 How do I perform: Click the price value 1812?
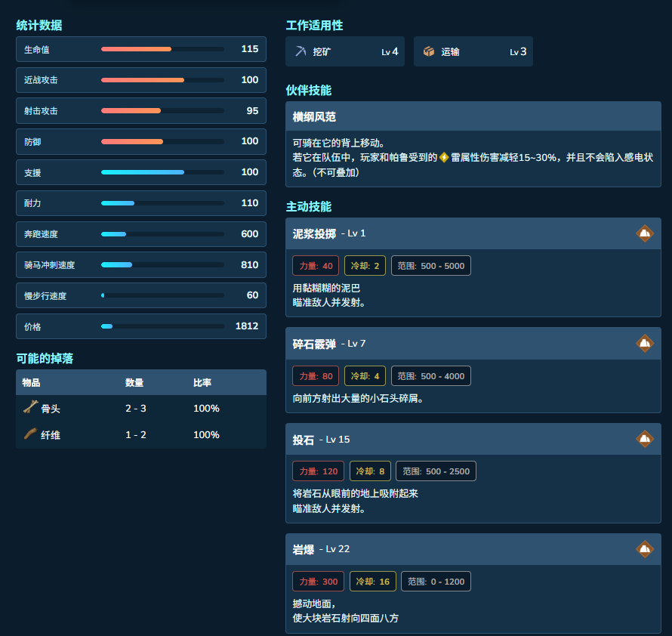(x=247, y=326)
